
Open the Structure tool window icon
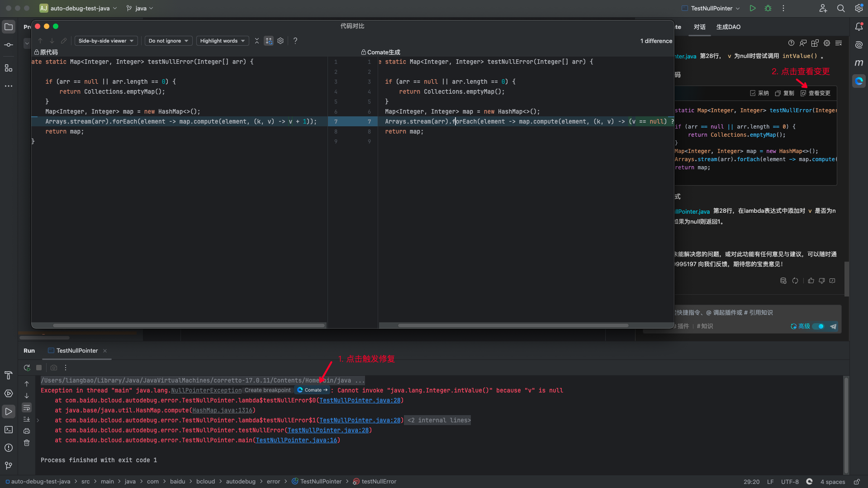point(9,68)
